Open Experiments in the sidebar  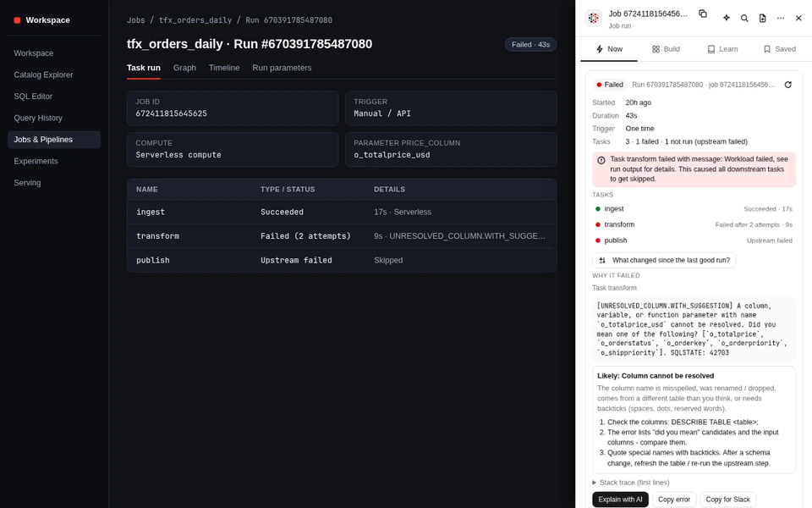coord(54,161)
